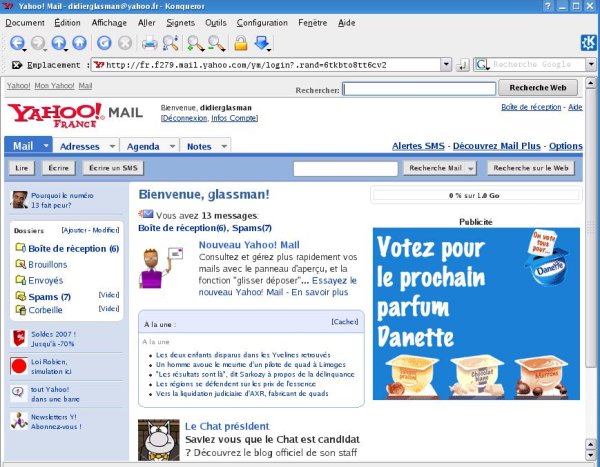Click the blue download arrow icon
Viewport: 600px width, 467px height.
262,43
